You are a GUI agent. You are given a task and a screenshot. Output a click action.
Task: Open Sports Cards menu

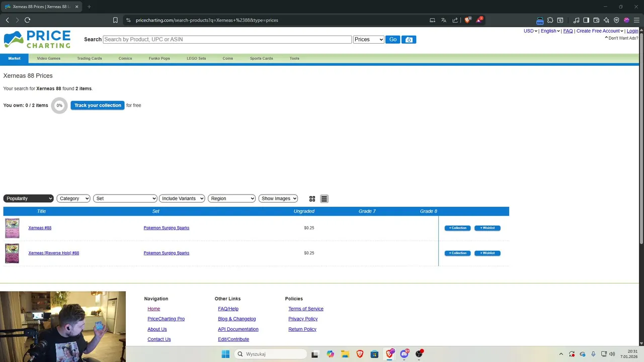pyautogui.click(x=262, y=58)
